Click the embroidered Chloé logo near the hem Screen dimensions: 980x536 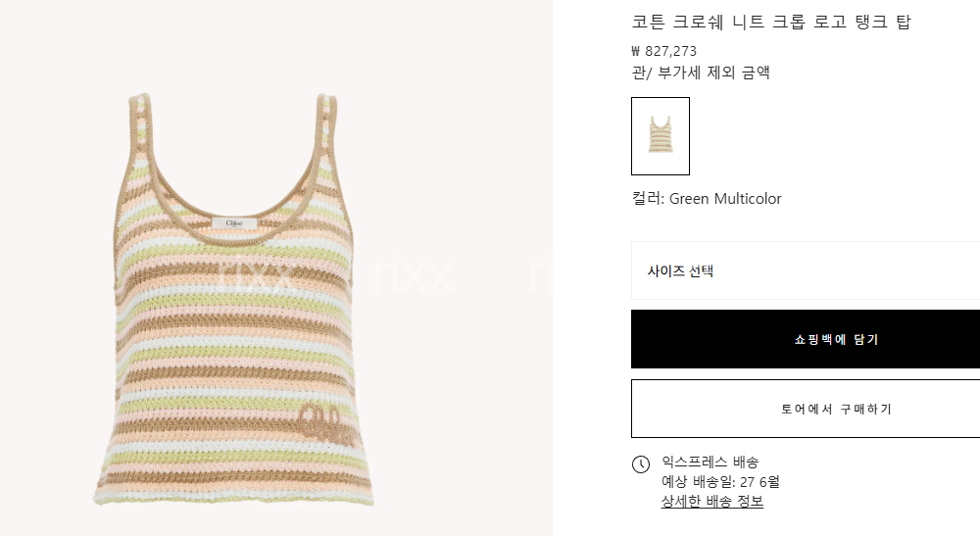[326, 423]
